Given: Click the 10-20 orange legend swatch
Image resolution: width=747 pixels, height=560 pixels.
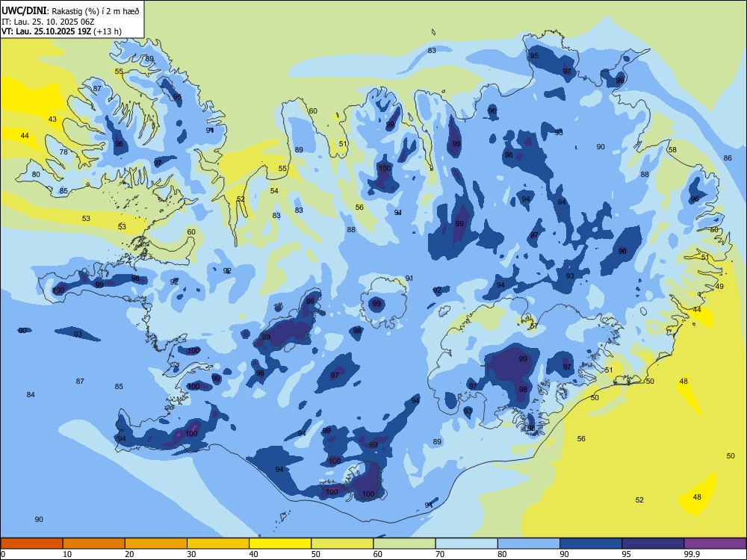Looking at the screenshot, I should click(x=94, y=544).
